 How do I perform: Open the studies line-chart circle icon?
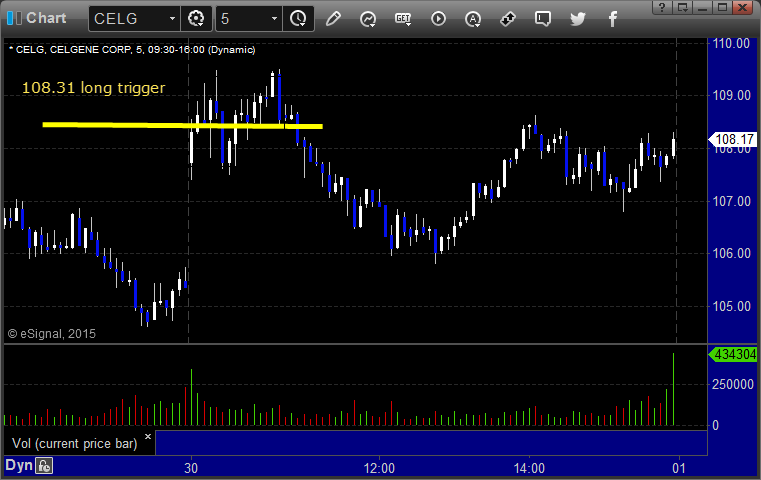(x=368, y=19)
